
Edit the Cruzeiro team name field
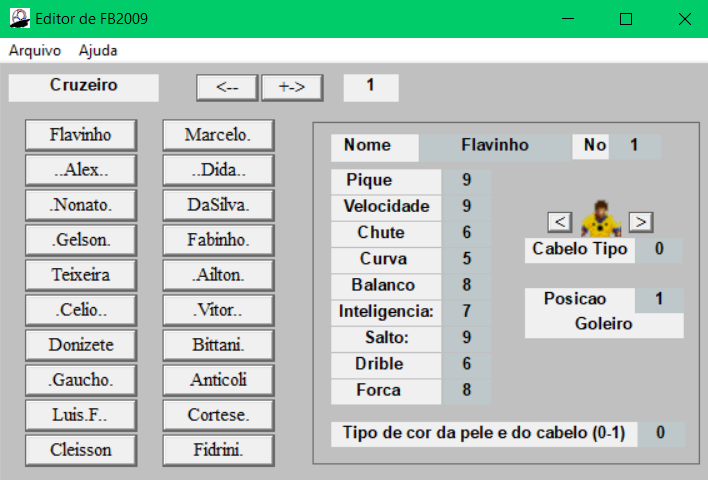pos(84,87)
